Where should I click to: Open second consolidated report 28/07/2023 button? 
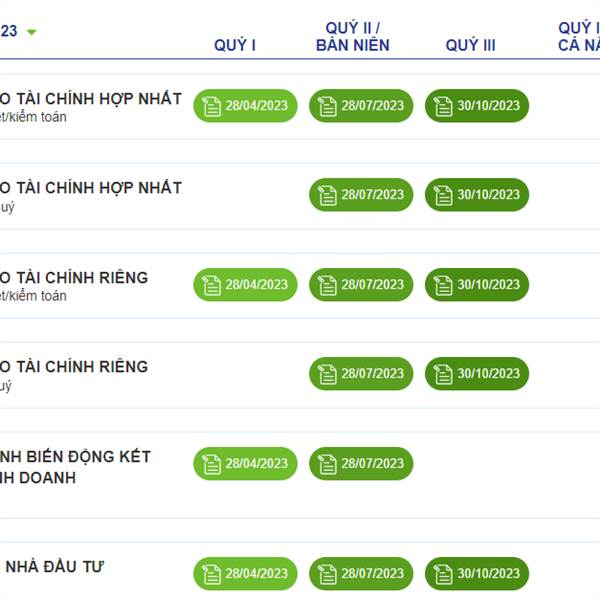tap(361, 195)
